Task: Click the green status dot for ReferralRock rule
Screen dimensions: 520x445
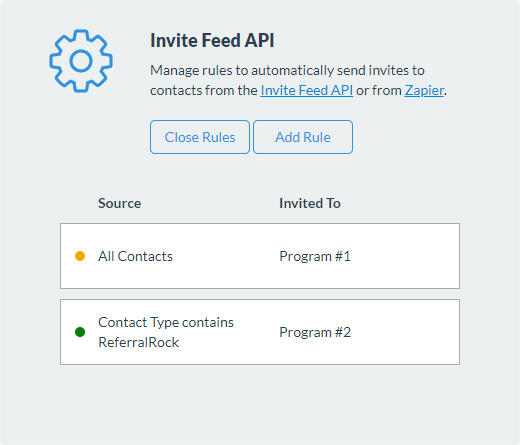Action: coord(80,332)
